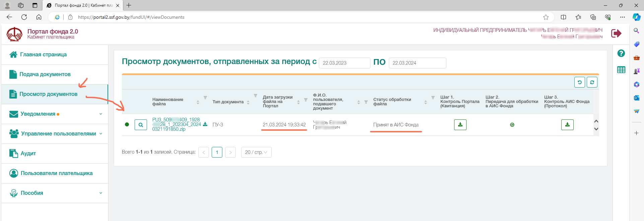Download the Step 3 protocol (Протокол)
The width and height of the screenshot is (644, 221).
click(567, 125)
